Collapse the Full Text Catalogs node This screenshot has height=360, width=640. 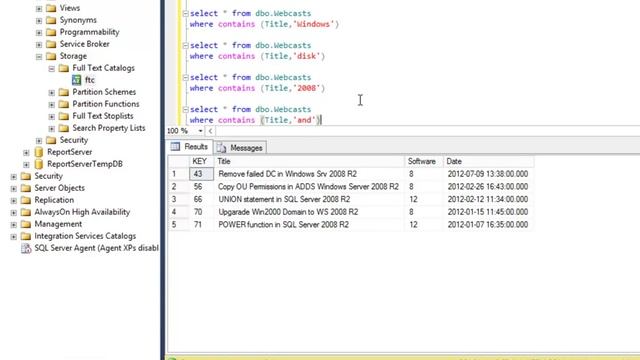point(51,69)
